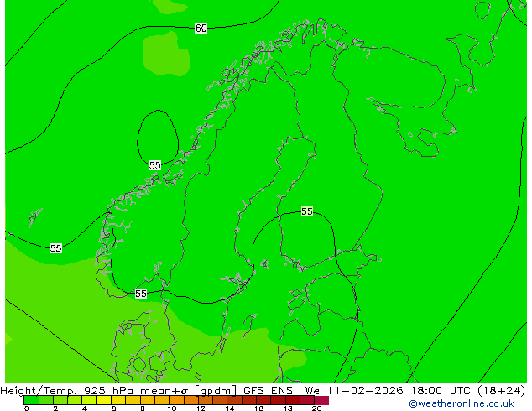
Task: Click the GFS ENS model label
Action: tap(269, 390)
